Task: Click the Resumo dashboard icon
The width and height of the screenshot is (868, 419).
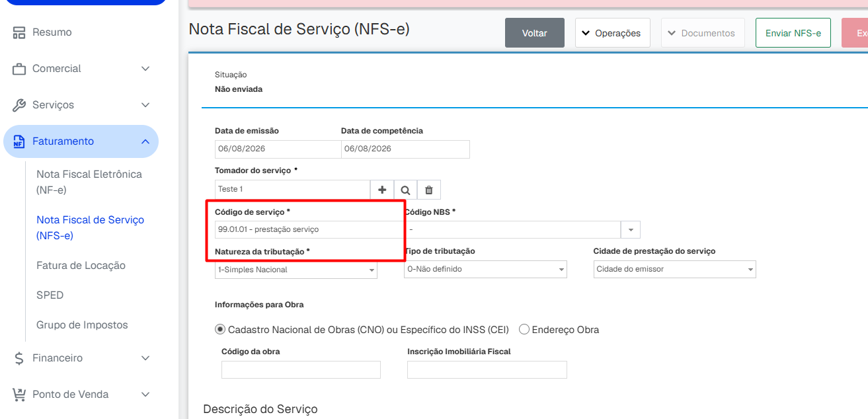Action: point(19,32)
